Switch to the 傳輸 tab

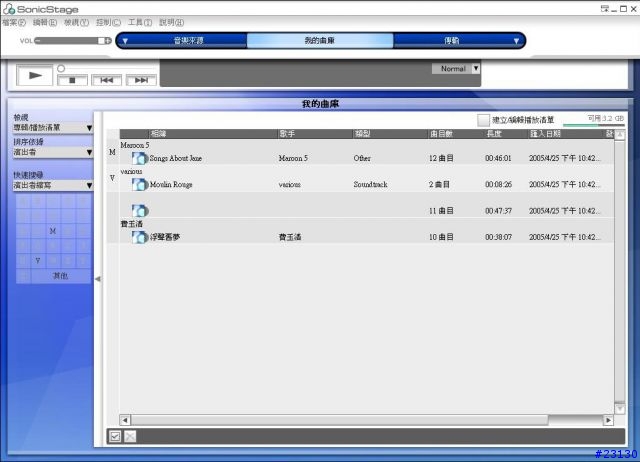(x=452, y=40)
